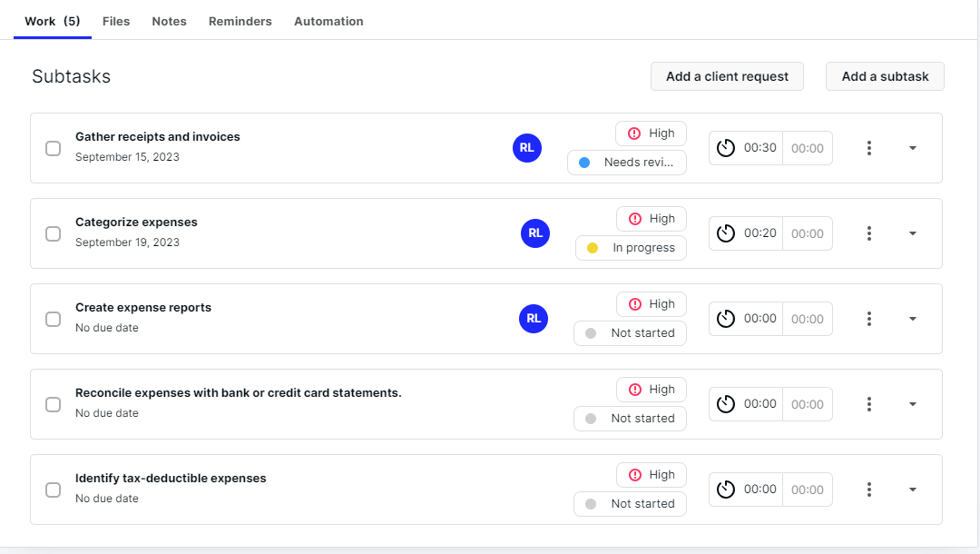
Task: Click No due date under Reconcile expenses
Action: point(107,412)
